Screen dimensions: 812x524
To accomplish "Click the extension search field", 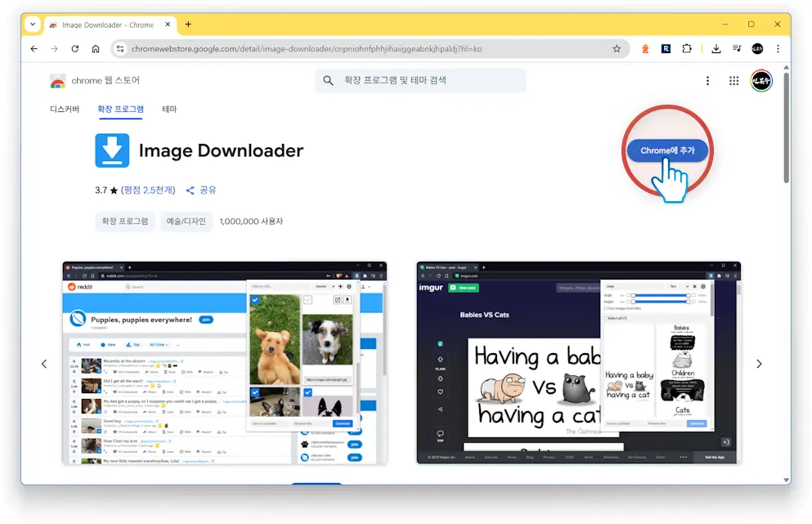I will [x=419, y=80].
